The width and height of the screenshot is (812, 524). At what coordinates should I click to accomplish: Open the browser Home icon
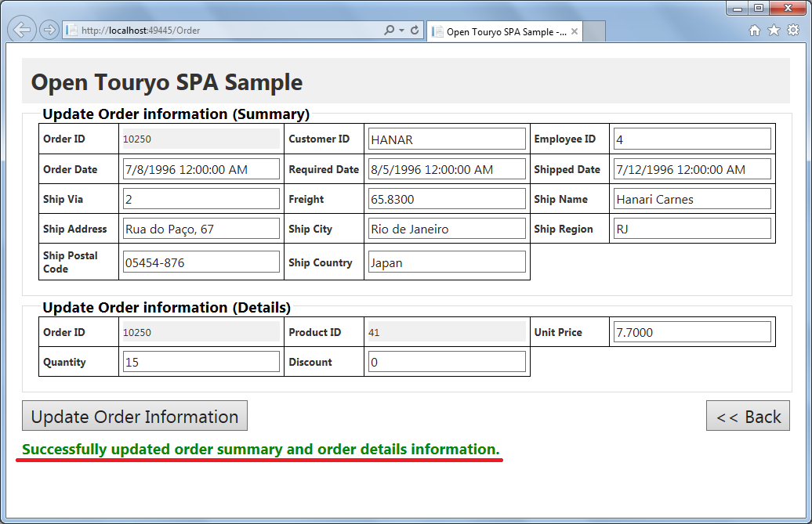754,31
